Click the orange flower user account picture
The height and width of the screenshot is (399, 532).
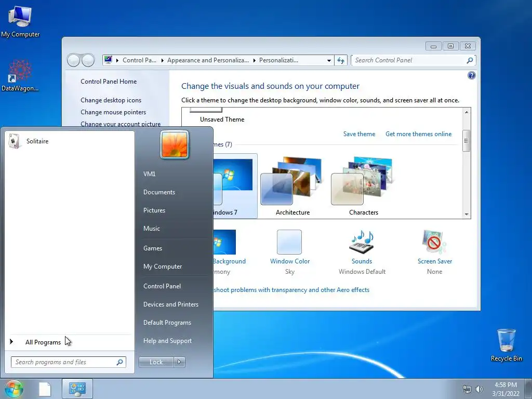tap(175, 144)
